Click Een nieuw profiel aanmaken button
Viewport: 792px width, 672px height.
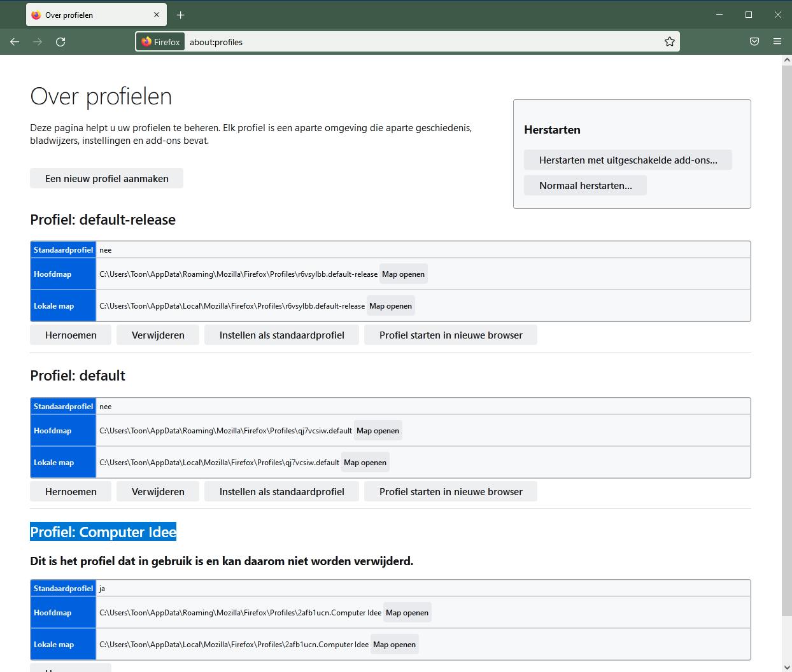(x=106, y=178)
